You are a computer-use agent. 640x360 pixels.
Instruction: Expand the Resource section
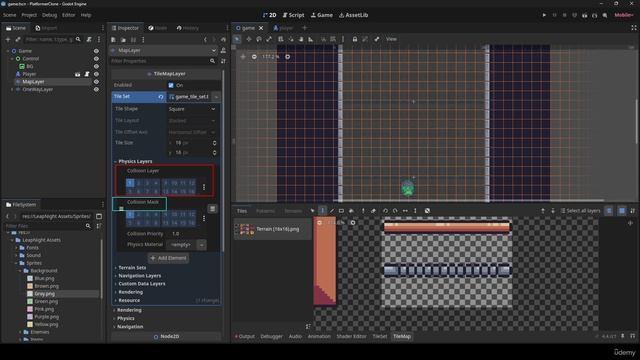pyautogui.click(x=128, y=300)
